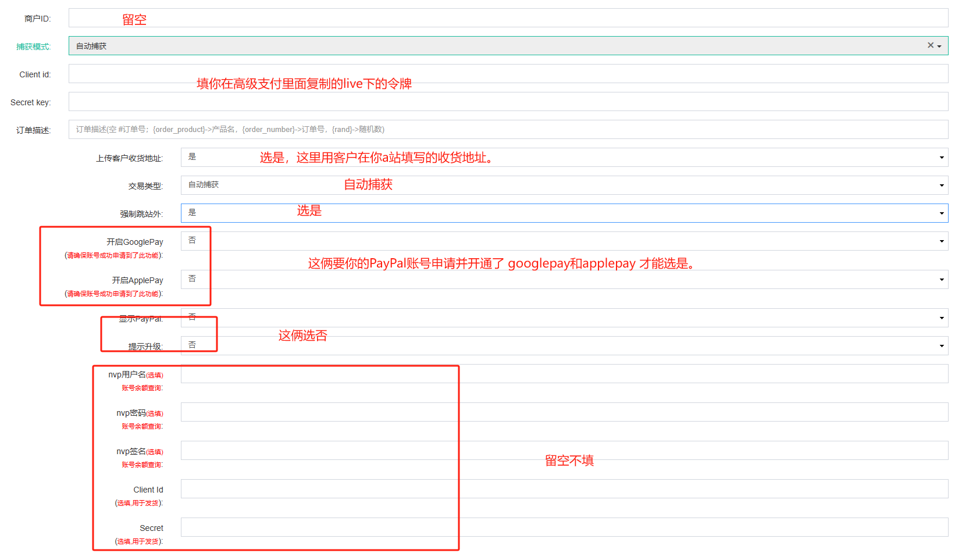
Task: Expand the 开启GooglePay dropdown
Action: coord(564,241)
